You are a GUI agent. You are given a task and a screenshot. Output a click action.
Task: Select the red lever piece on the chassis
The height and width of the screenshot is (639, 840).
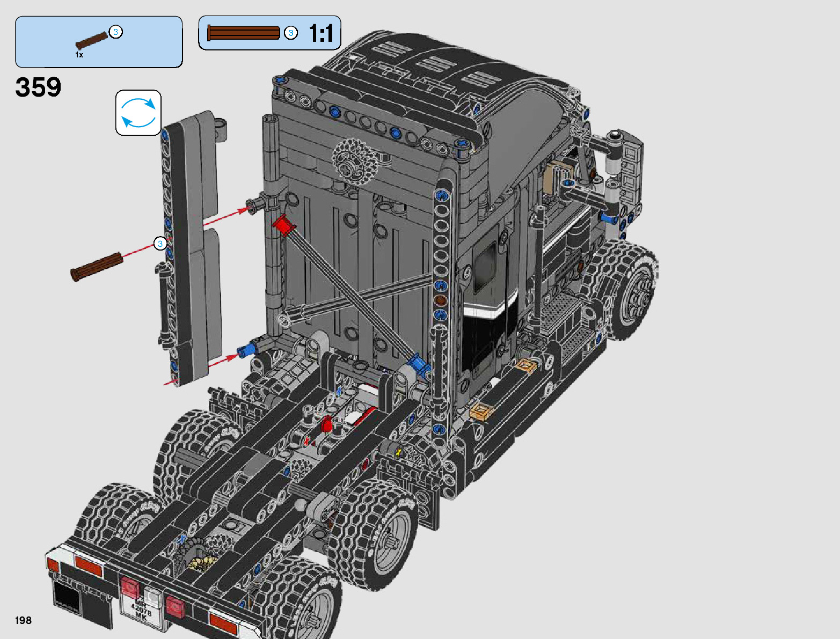point(327,426)
